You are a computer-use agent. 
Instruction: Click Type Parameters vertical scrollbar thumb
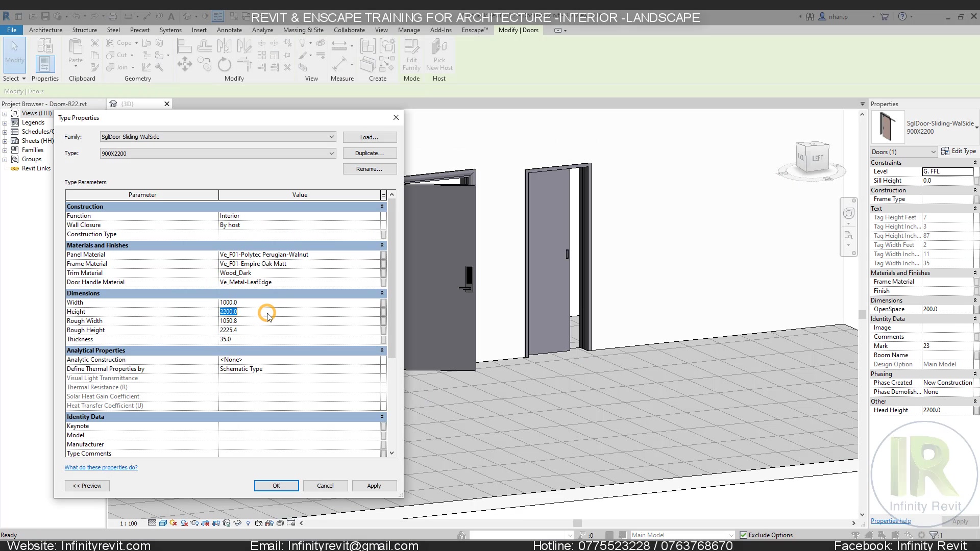391,278
